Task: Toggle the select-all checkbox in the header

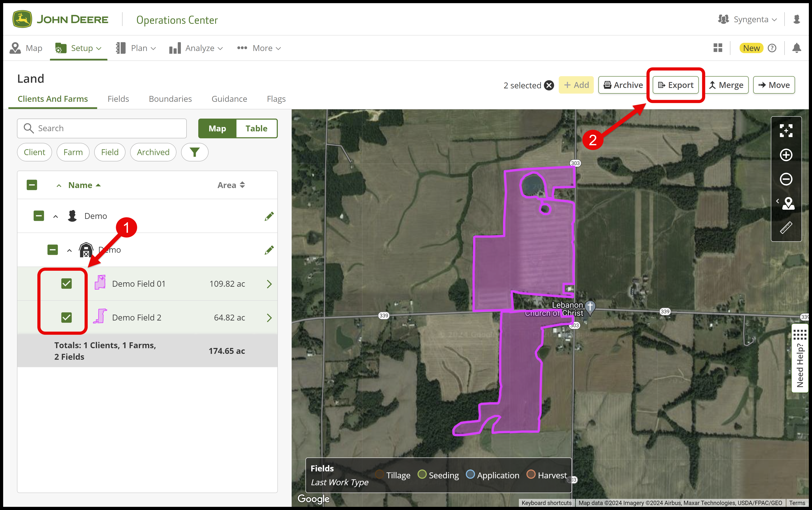Action: pos(32,185)
